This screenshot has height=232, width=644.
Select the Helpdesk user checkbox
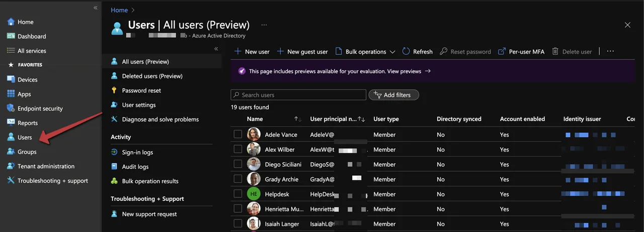click(x=238, y=194)
